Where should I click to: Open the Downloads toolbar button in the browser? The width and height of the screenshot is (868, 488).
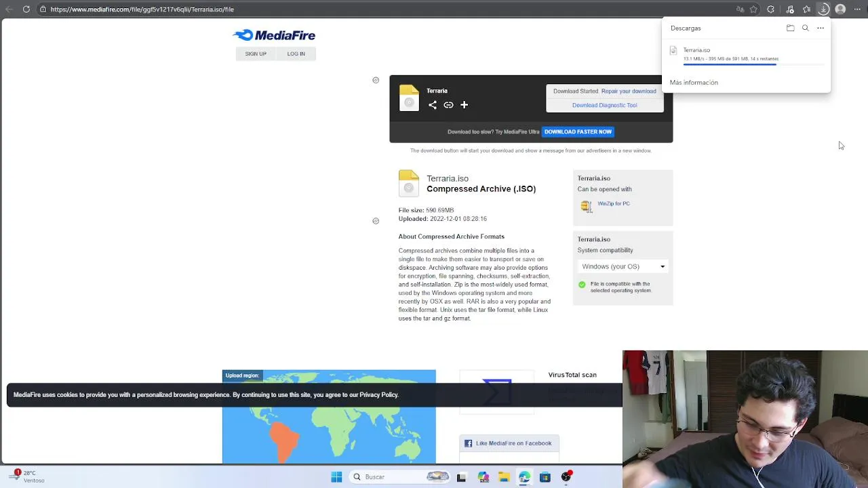(823, 9)
